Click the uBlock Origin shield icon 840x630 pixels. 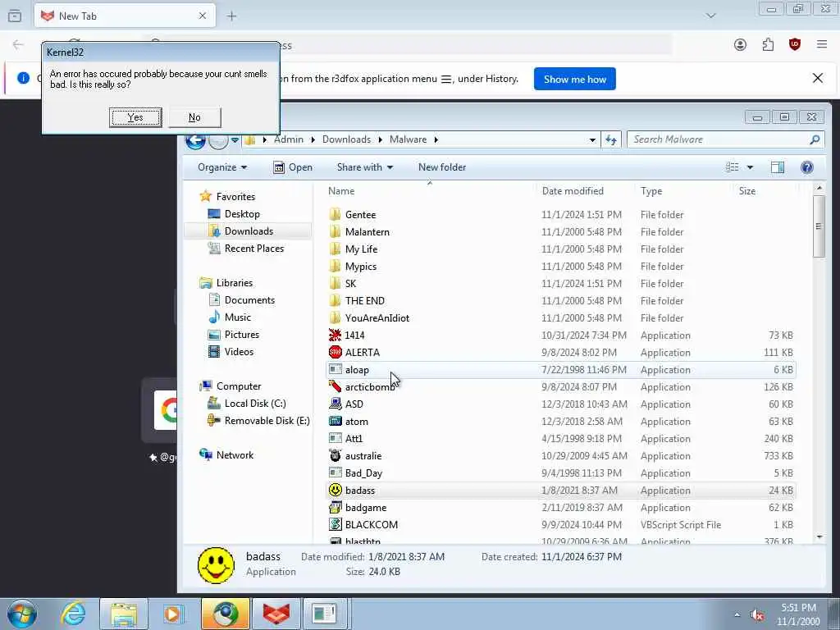795,44
